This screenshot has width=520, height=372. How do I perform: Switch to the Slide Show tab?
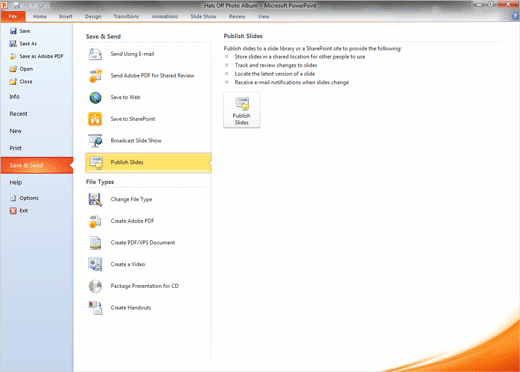[x=203, y=16]
